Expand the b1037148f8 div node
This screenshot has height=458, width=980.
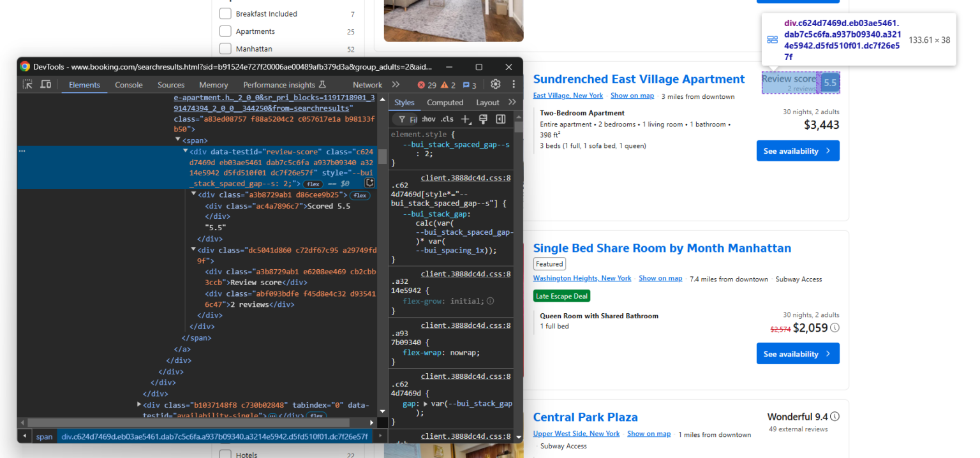pyautogui.click(x=139, y=404)
